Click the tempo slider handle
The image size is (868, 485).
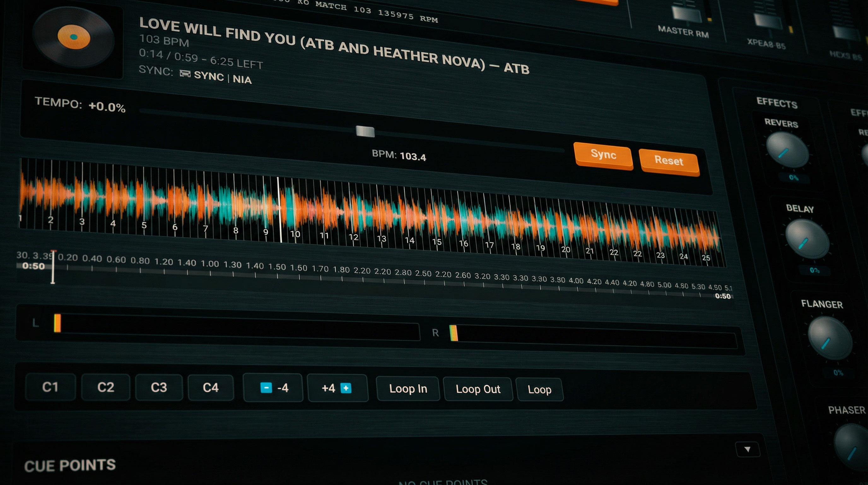[365, 131]
